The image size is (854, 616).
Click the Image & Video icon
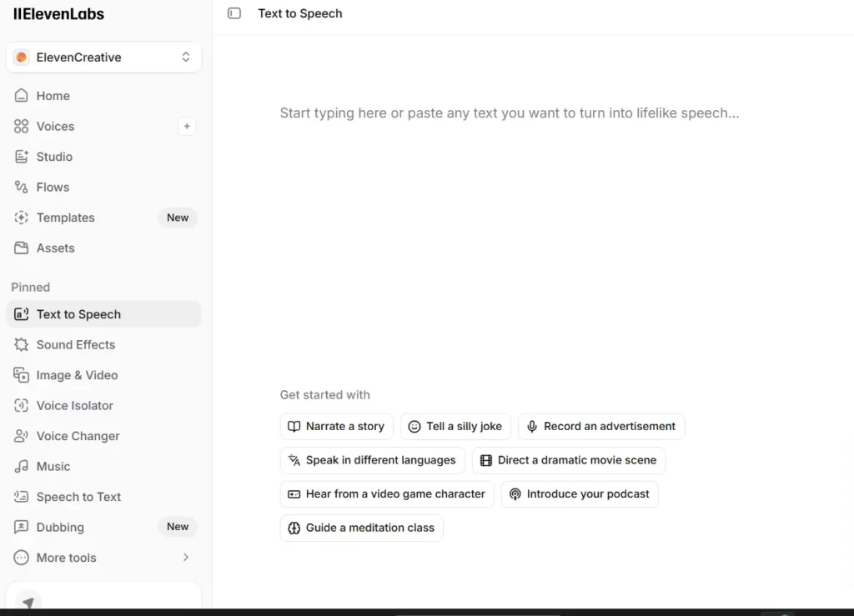coord(21,375)
